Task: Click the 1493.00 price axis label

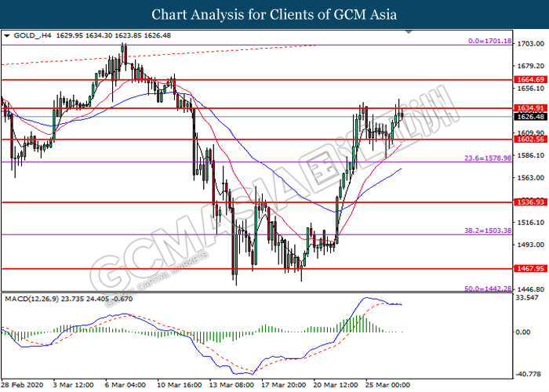Action: point(531,245)
